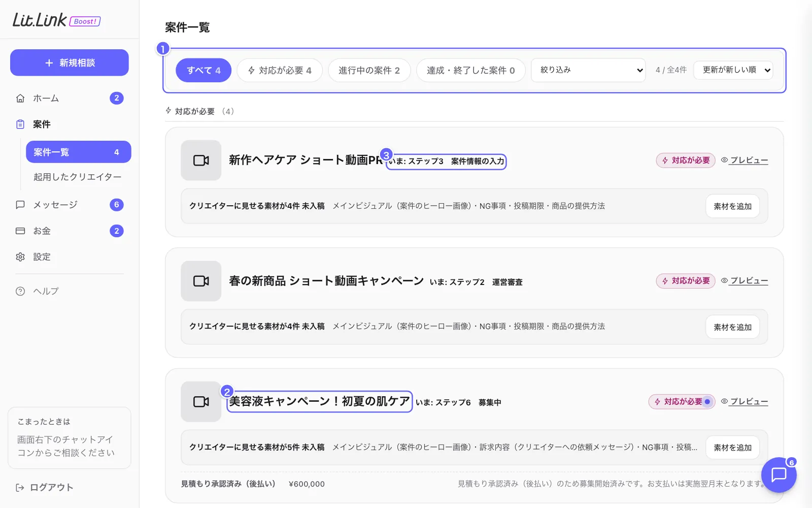Click 対応が必要 badge on 新作ヘアケア card
The image size is (812, 508).
click(x=686, y=160)
